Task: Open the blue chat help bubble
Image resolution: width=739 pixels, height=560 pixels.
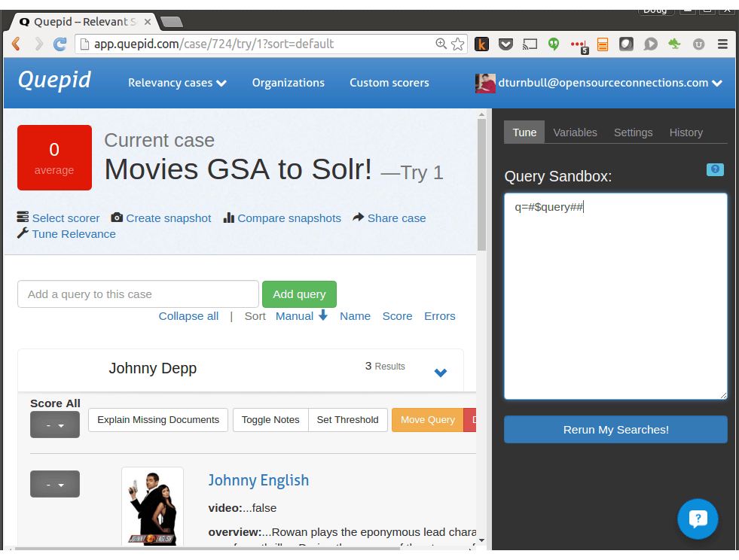Action: point(698,519)
